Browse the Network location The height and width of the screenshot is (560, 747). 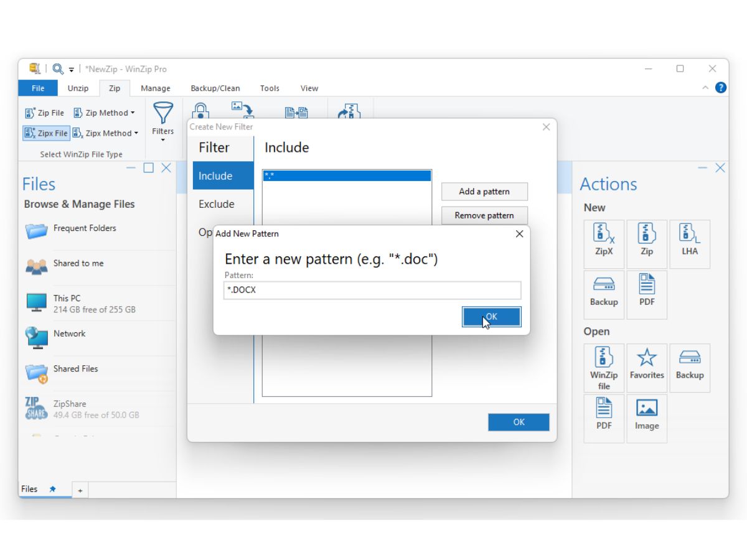pos(98,337)
